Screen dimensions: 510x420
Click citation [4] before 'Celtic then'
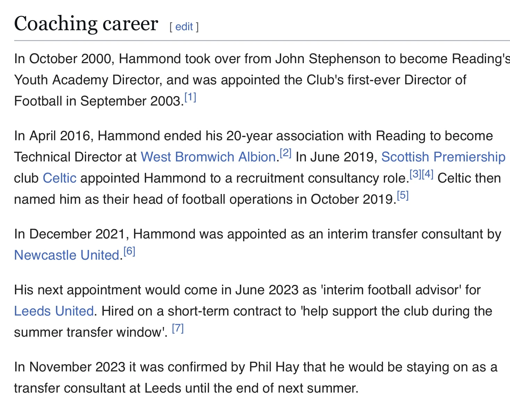(x=428, y=175)
